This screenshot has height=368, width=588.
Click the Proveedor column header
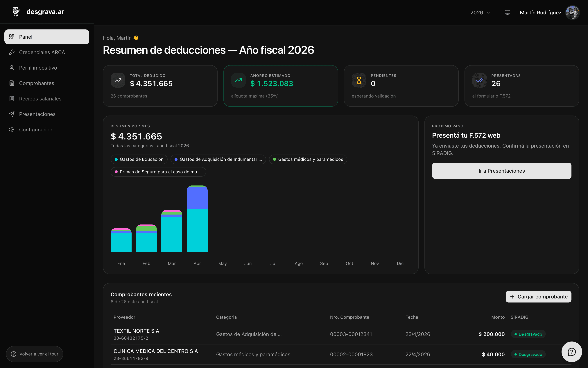[124, 317]
